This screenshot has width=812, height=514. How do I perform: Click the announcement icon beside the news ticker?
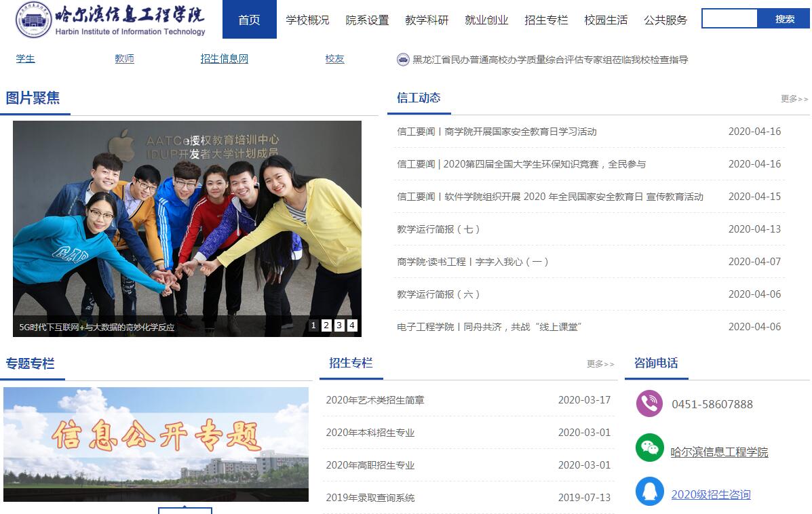click(403, 60)
